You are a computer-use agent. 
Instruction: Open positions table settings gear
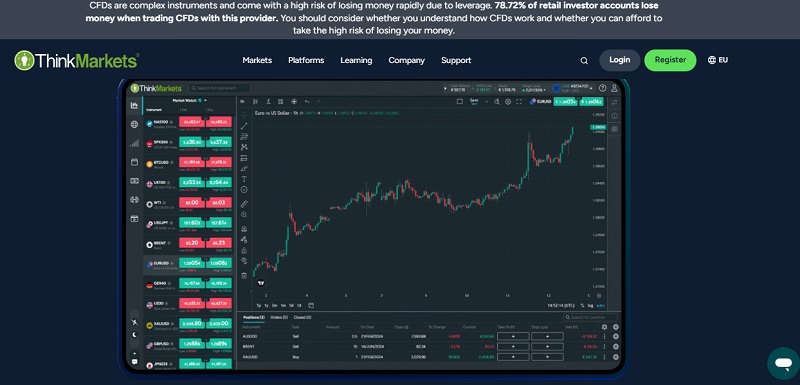[605, 327]
